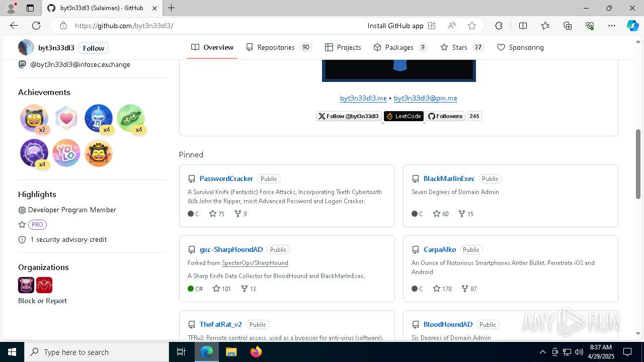
Task: View BlackMarlinExec 80 stars
Action: click(x=441, y=214)
